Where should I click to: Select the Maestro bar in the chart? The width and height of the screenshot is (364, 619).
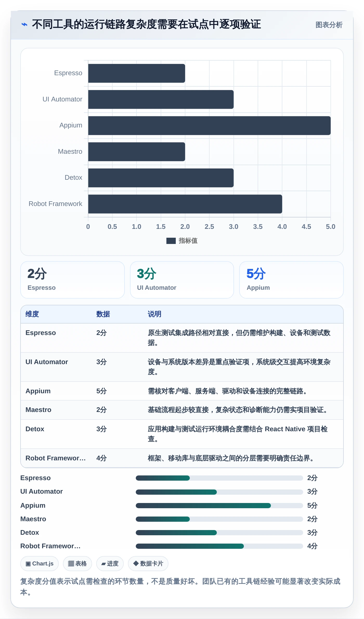(x=136, y=152)
